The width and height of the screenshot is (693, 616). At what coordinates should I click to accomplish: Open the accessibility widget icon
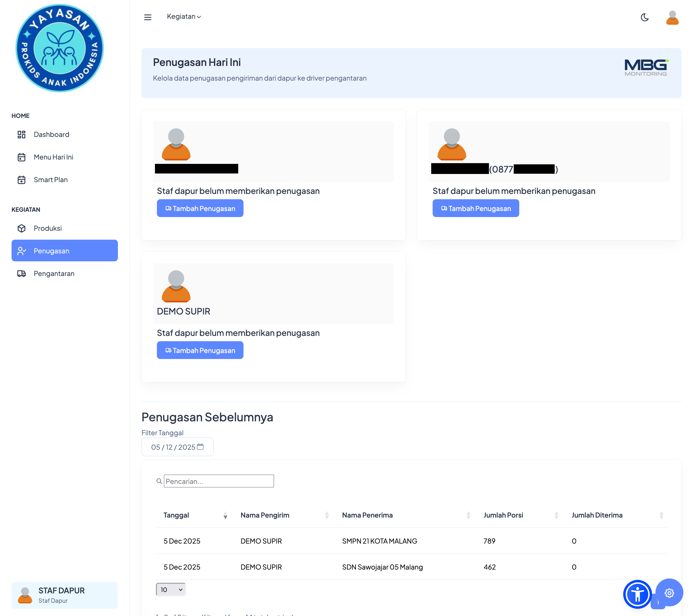637,594
